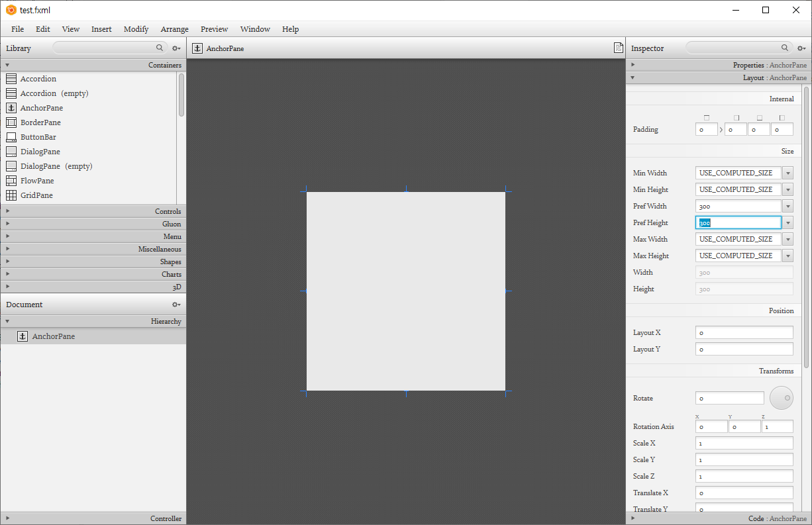812x525 pixels.
Task: Click the ButtonBar icon
Action: [11, 136]
